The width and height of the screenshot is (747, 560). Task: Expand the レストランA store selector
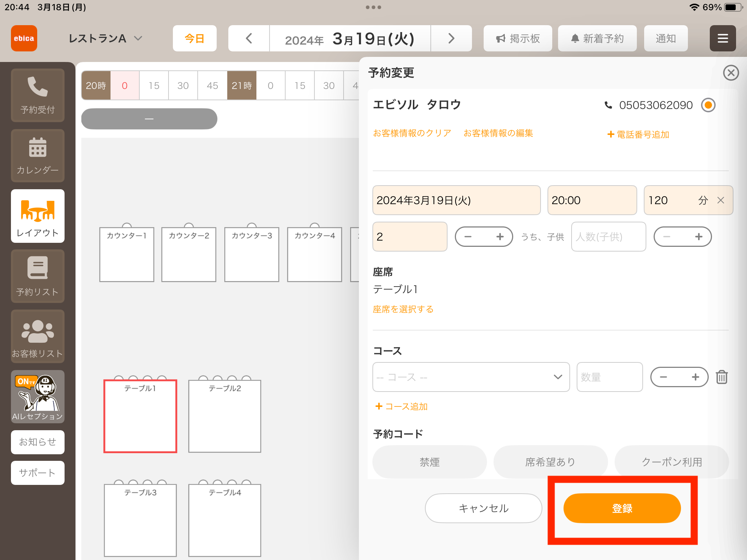[105, 38]
